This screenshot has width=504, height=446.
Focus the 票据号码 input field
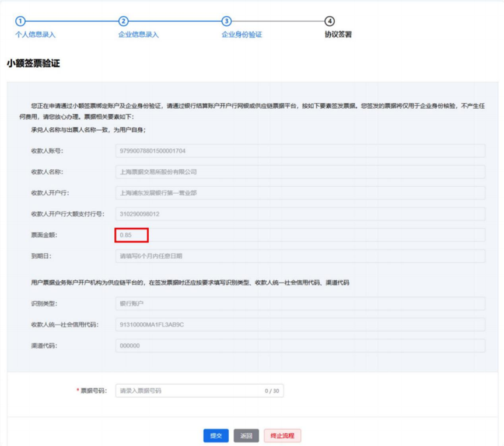199,391
